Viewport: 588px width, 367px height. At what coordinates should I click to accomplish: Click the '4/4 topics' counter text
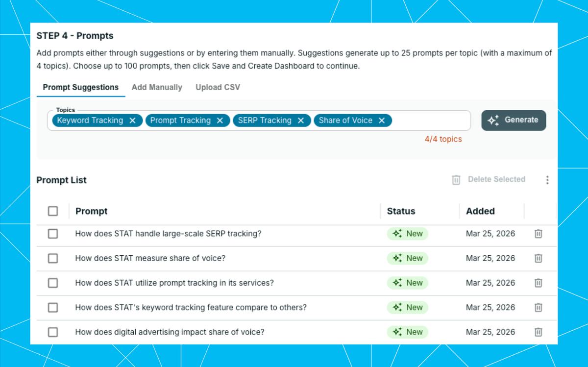(x=443, y=139)
